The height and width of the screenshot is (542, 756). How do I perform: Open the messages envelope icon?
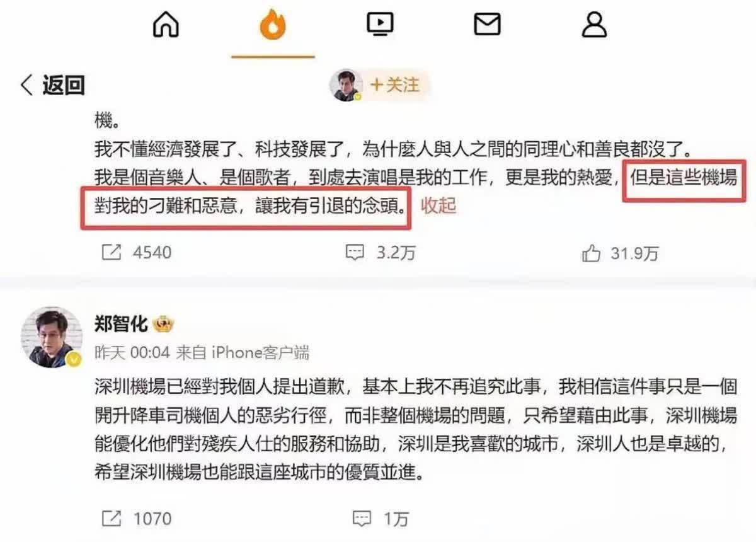pos(487,25)
